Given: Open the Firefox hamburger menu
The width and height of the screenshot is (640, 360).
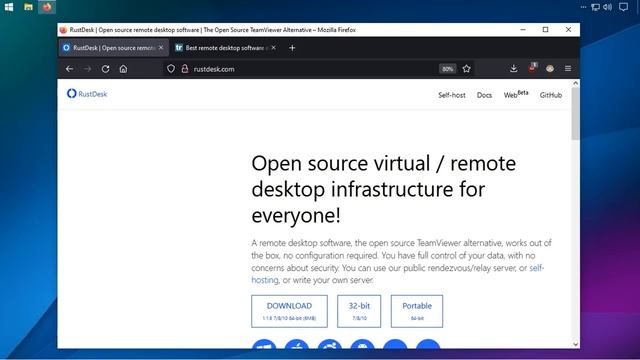Looking at the screenshot, I should 568,69.
